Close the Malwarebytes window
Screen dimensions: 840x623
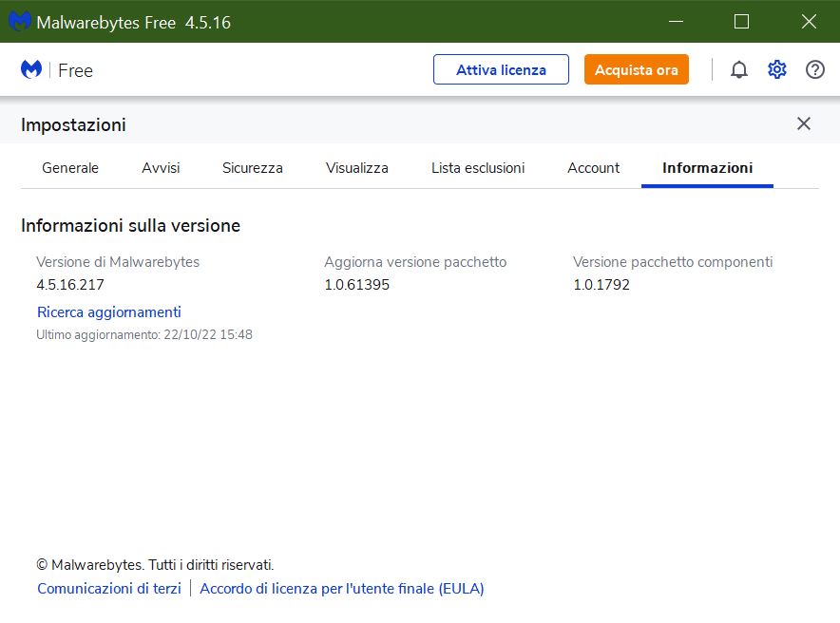[809, 22]
